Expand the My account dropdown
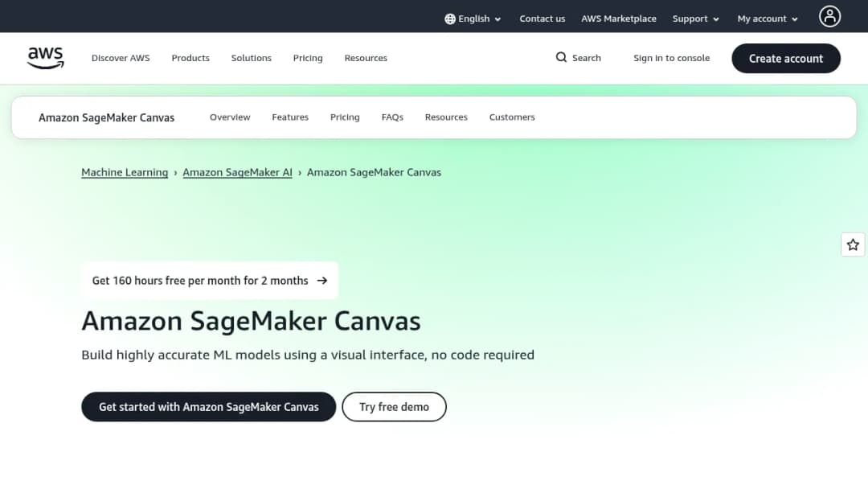The width and height of the screenshot is (868, 489). pos(768,18)
